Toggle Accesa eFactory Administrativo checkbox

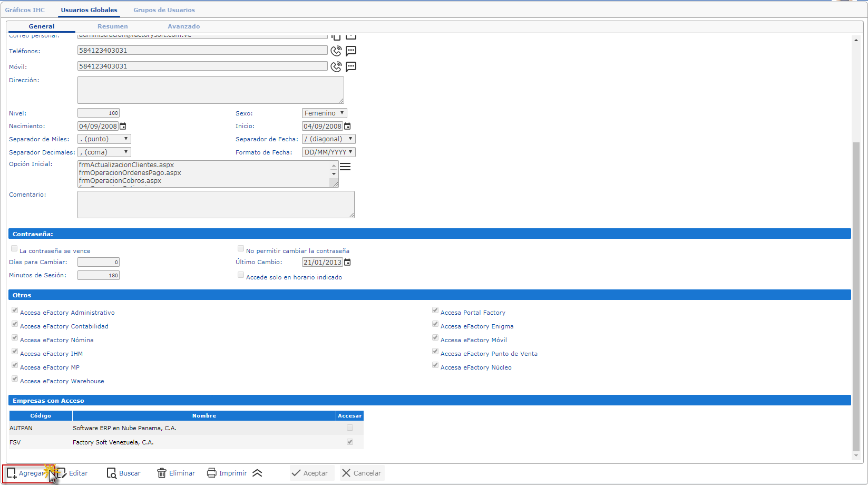point(15,311)
